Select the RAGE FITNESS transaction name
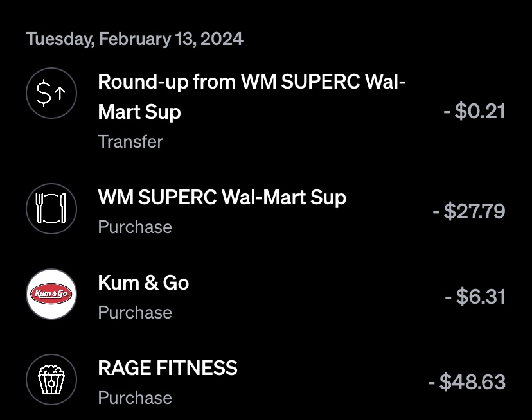 [168, 368]
